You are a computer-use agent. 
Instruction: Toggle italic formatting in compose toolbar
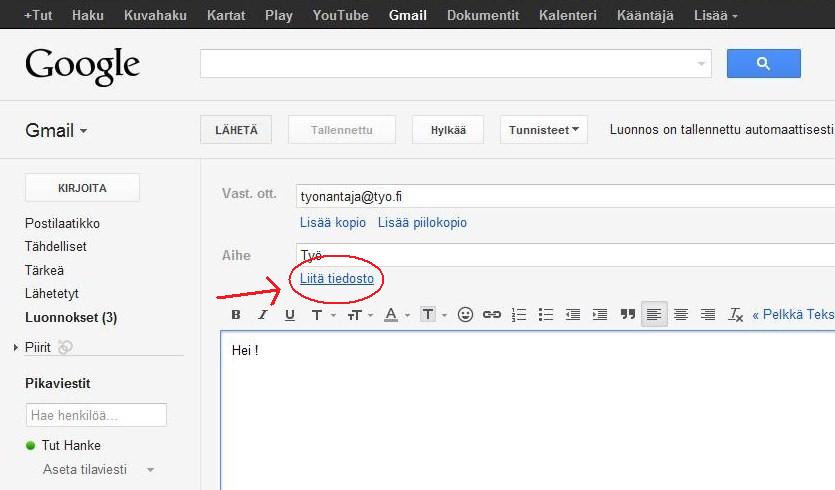263,315
